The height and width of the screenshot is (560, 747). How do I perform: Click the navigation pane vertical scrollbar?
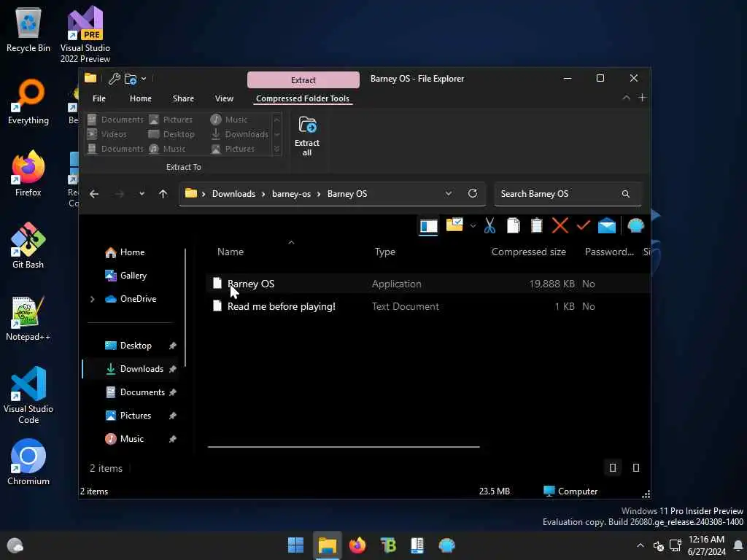click(185, 308)
